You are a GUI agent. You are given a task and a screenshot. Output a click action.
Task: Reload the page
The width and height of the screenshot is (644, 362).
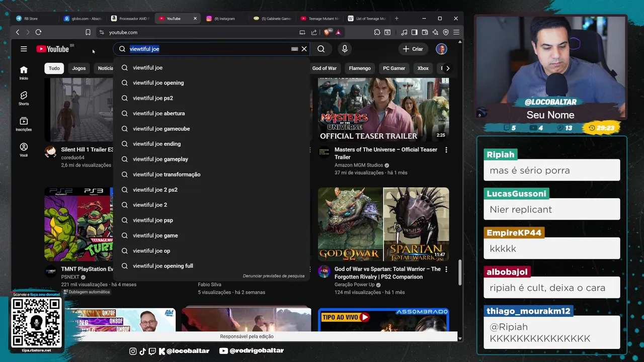[x=38, y=32]
